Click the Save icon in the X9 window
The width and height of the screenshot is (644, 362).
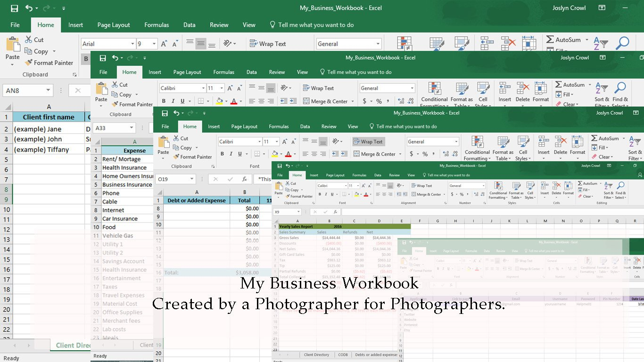[x=280, y=166]
